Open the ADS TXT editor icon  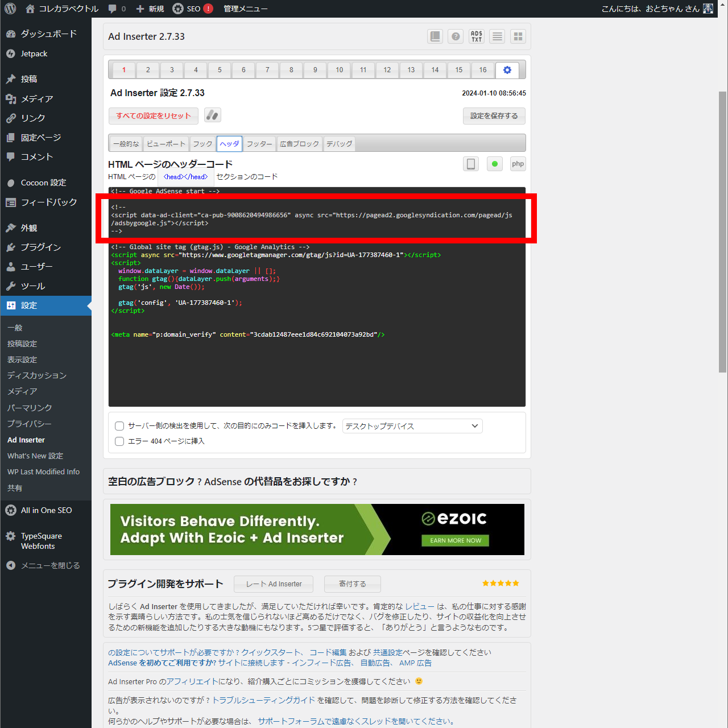477,36
